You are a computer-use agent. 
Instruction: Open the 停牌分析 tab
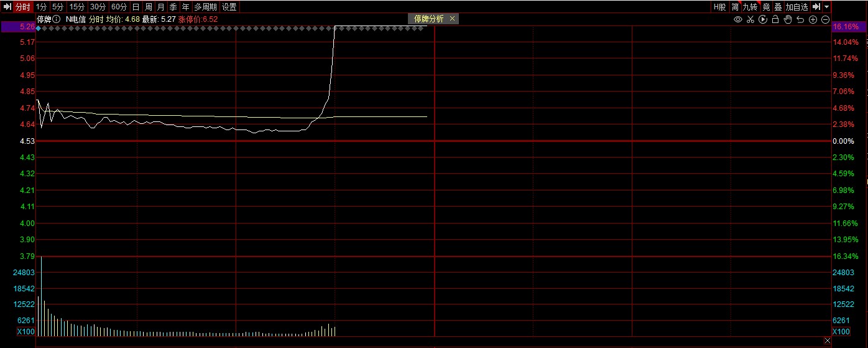pyautogui.click(x=429, y=19)
